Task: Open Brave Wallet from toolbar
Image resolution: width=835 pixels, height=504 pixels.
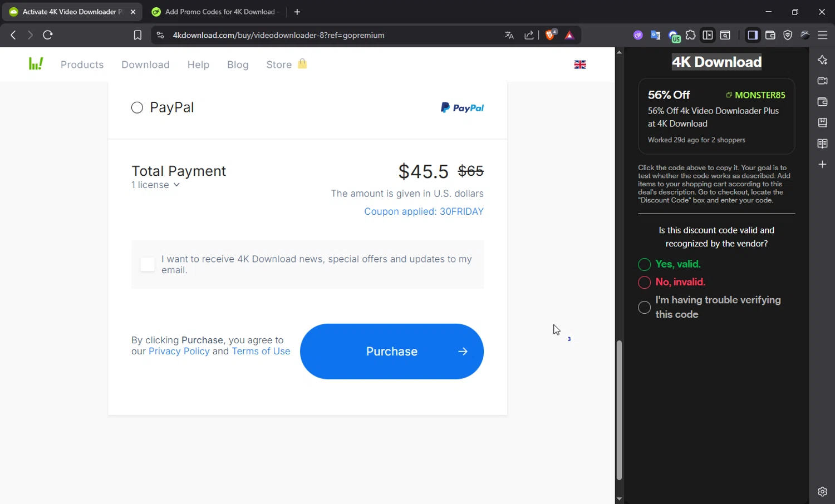Action: click(770, 35)
